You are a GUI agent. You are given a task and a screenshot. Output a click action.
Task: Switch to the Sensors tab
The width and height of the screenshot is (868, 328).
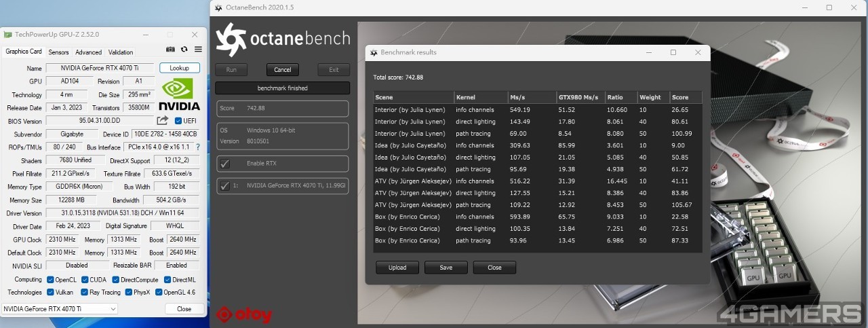tap(58, 52)
